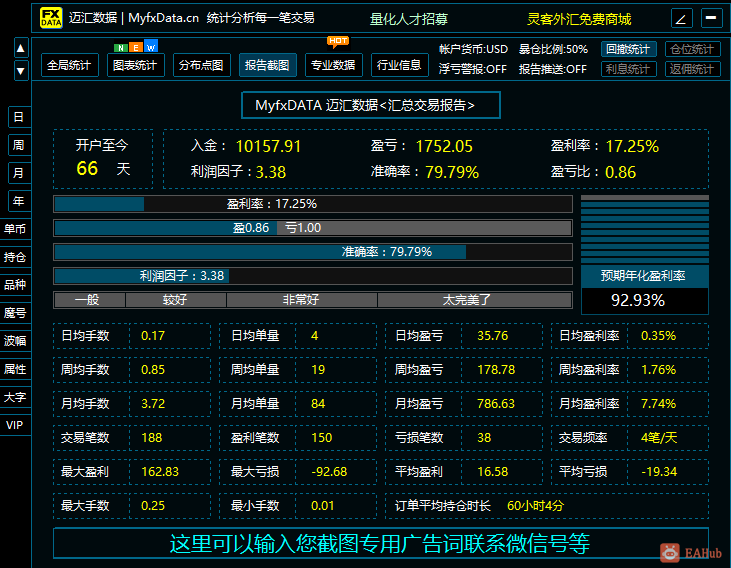Screen dimensions: 731x568
Task: Open the 行业信息 tab
Action: [x=400, y=65]
